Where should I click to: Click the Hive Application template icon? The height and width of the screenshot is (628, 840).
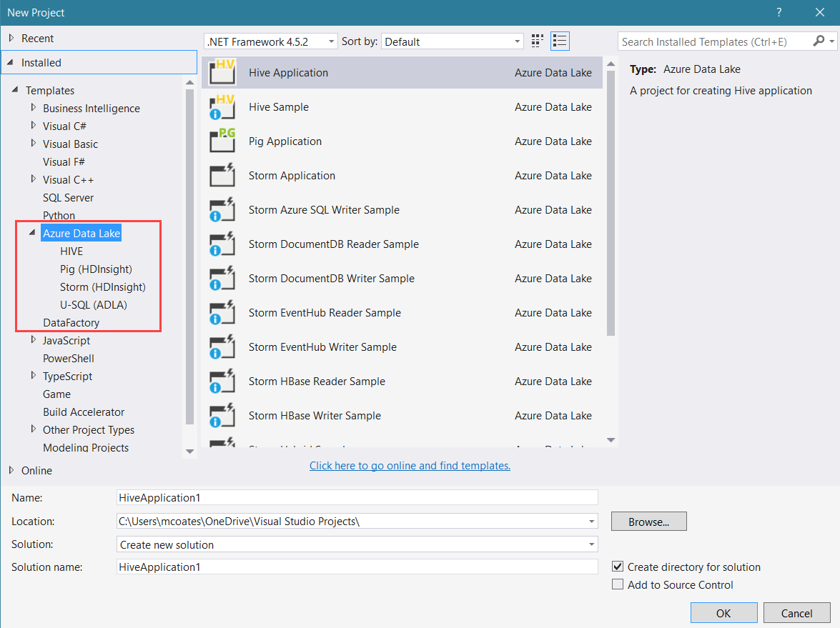point(222,73)
